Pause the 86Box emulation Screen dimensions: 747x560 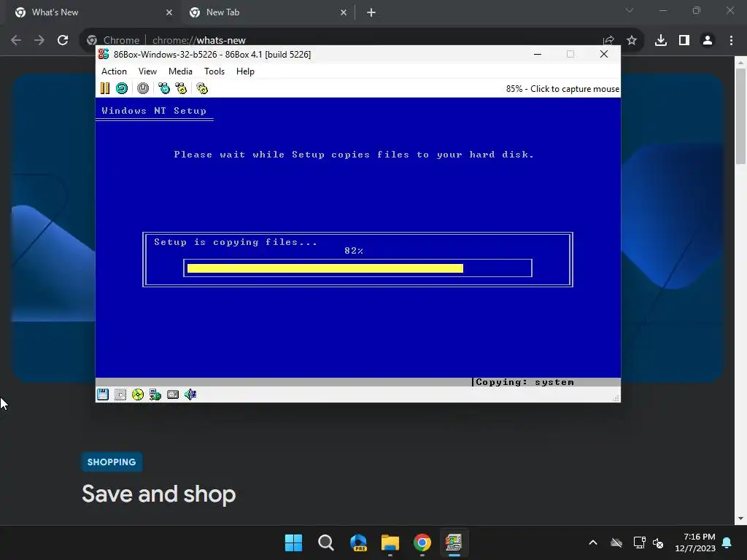[105, 88]
